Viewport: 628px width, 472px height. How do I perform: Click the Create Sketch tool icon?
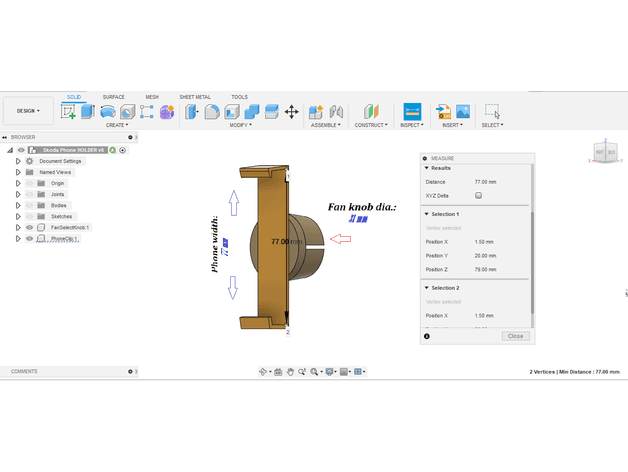click(68, 111)
